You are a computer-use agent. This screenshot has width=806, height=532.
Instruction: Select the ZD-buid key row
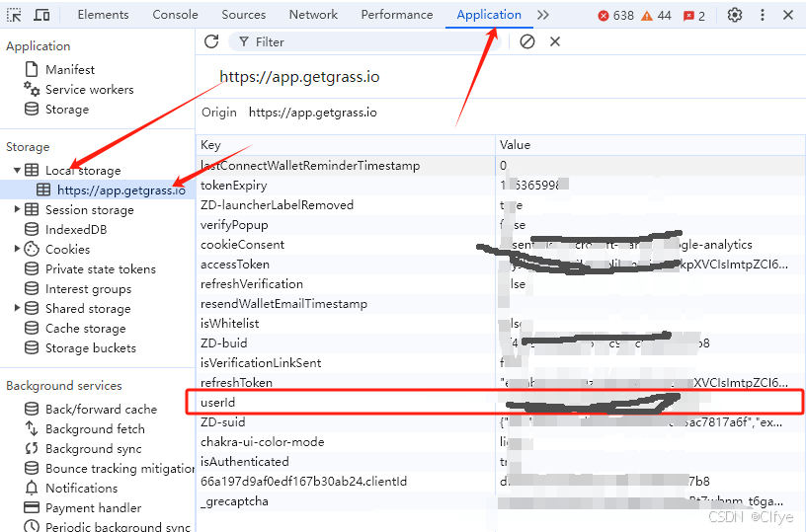click(x=501, y=343)
